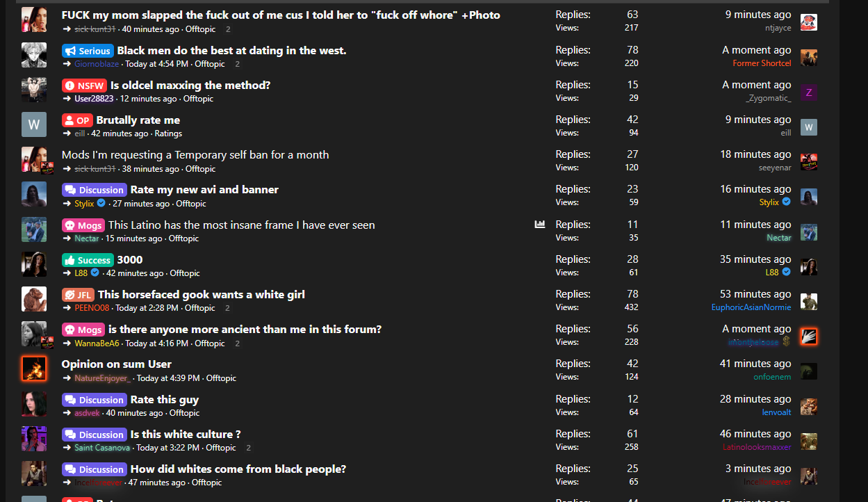868x502 pixels.
Task: Click the Serious megaphone prefix tag
Action: point(87,51)
